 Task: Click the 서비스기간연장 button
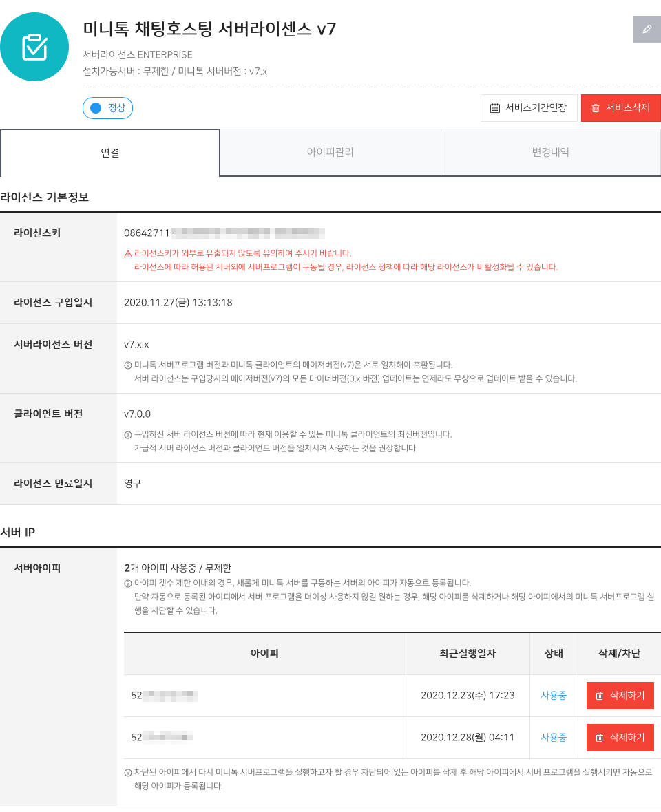(x=529, y=108)
